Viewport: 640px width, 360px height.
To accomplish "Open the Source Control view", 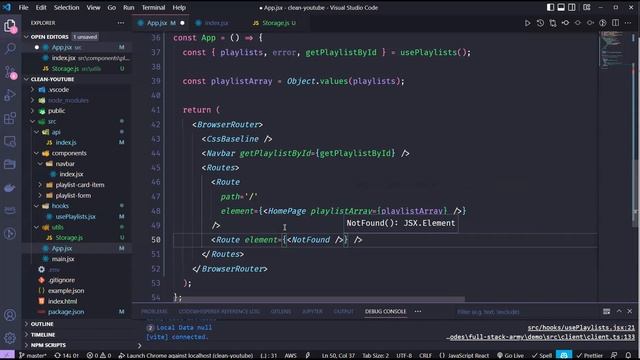I will point(10,72).
